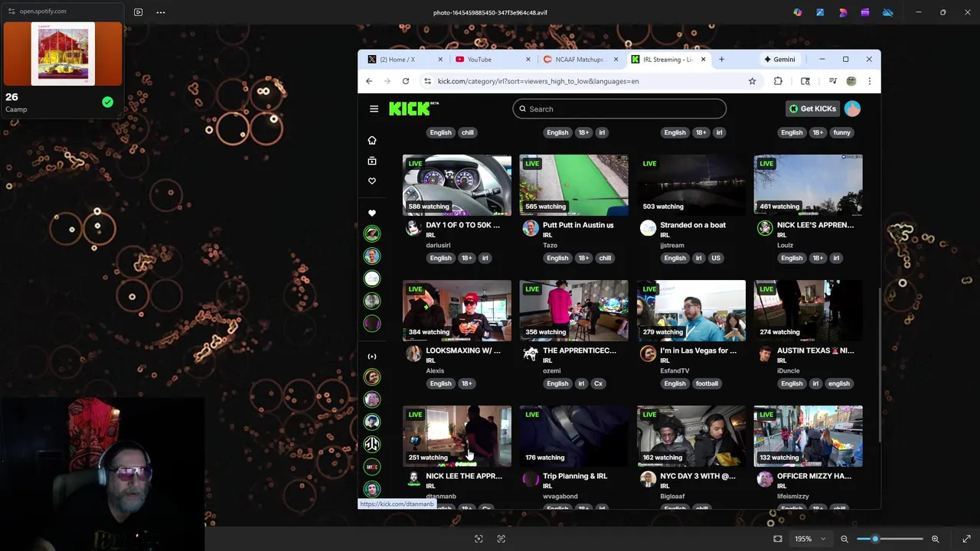Viewport: 980px width, 551px height.
Task: Click visual search icon in Photos
Action: (x=479, y=539)
